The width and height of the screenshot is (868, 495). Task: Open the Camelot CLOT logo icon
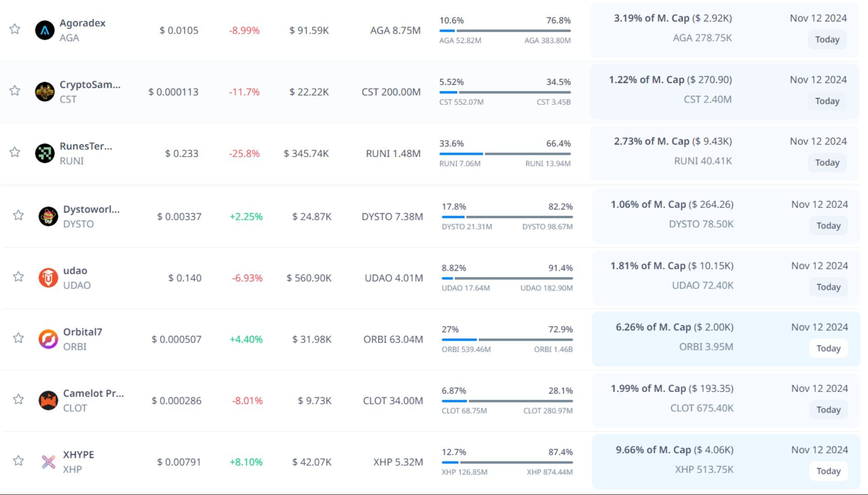pos(48,401)
